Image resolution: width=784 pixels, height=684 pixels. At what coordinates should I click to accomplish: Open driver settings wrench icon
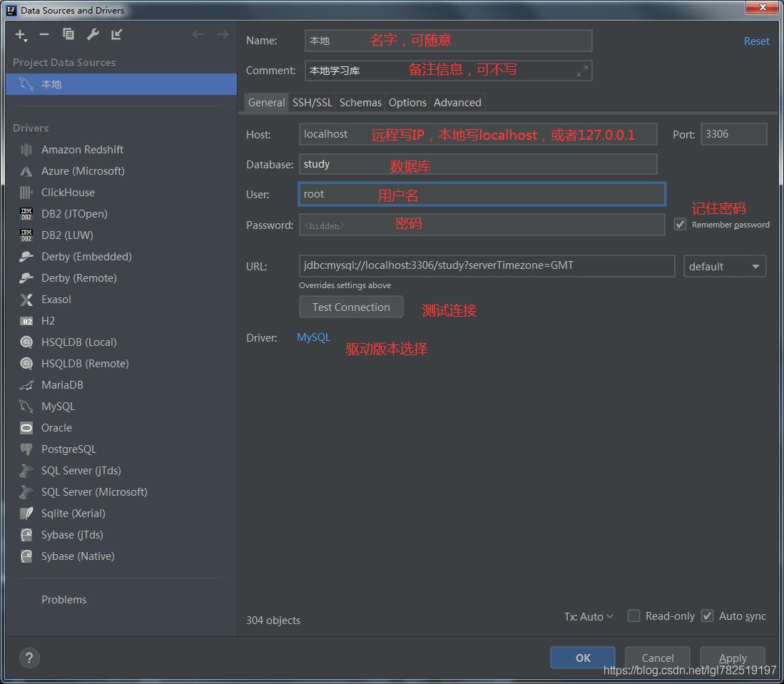point(93,34)
